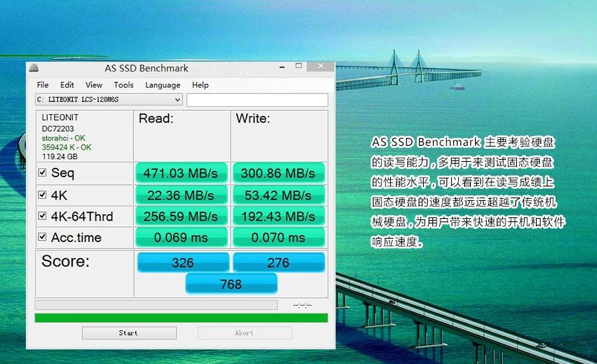
Task: Click the Write: column header
Action: 253,119
